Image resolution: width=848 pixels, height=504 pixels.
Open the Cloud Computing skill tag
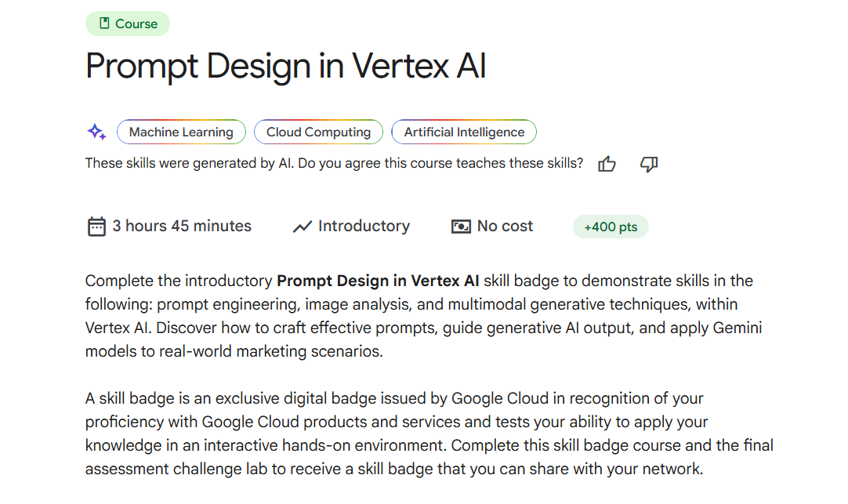pyautogui.click(x=318, y=132)
